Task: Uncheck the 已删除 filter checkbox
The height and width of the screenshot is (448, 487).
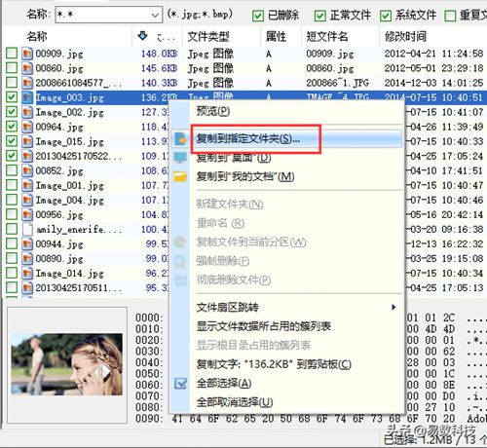Action: pyautogui.click(x=258, y=16)
